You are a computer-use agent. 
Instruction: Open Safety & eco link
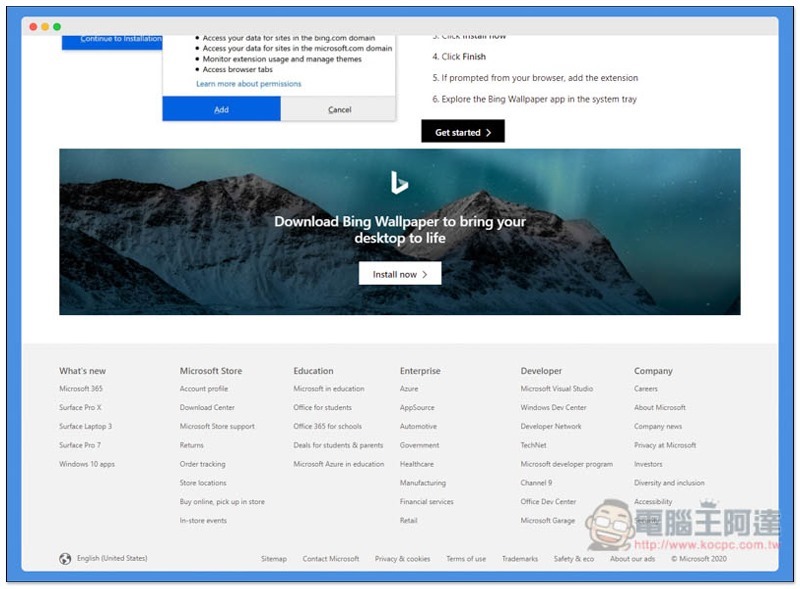click(573, 559)
